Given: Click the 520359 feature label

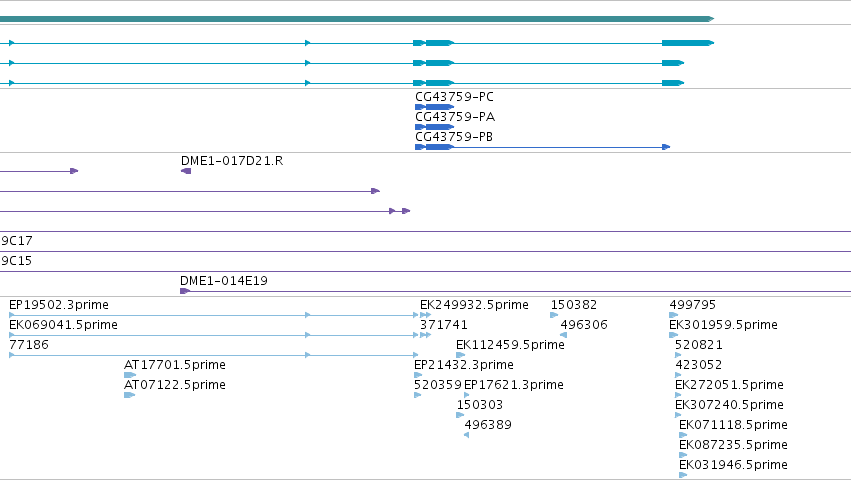Looking at the screenshot, I should (x=437, y=385).
